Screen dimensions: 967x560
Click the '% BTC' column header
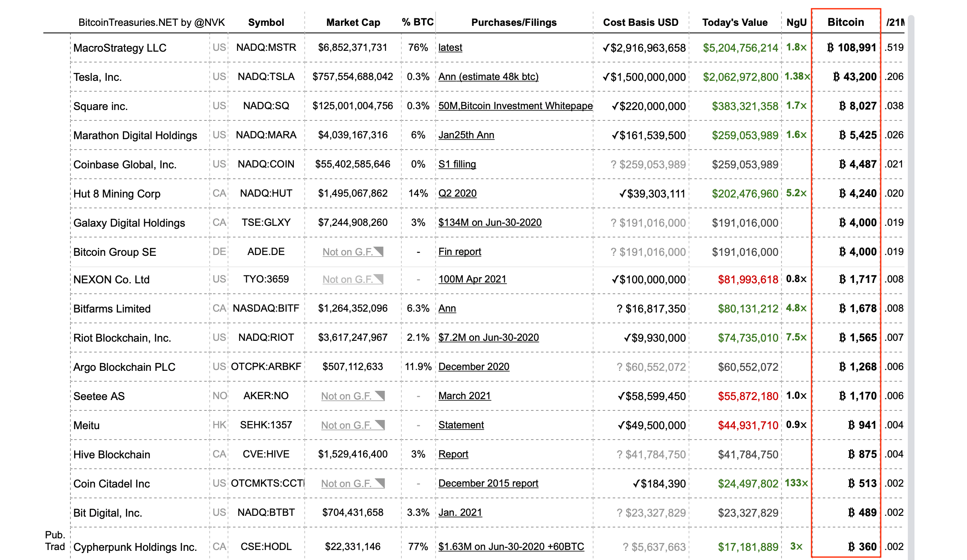pos(418,22)
